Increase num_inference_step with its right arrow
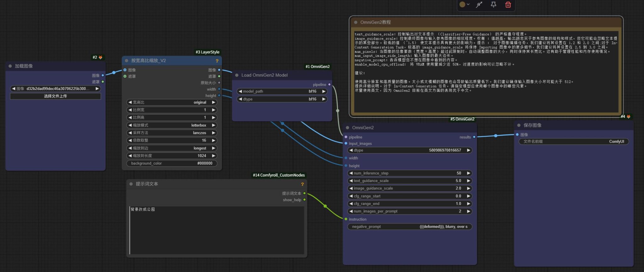Image resolution: width=644 pixels, height=272 pixels. [469, 173]
